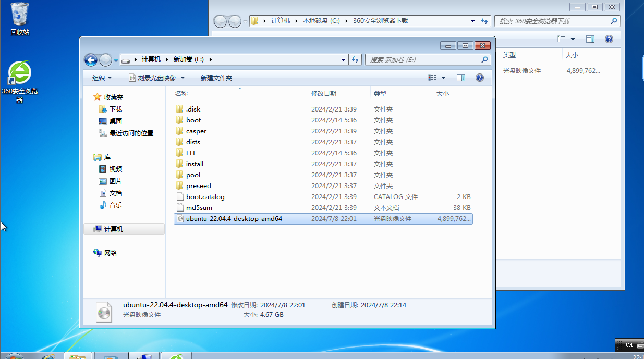Select the ubuntu-22.04.4-desktop-amd64 file
644x359 pixels.
pos(234,218)
